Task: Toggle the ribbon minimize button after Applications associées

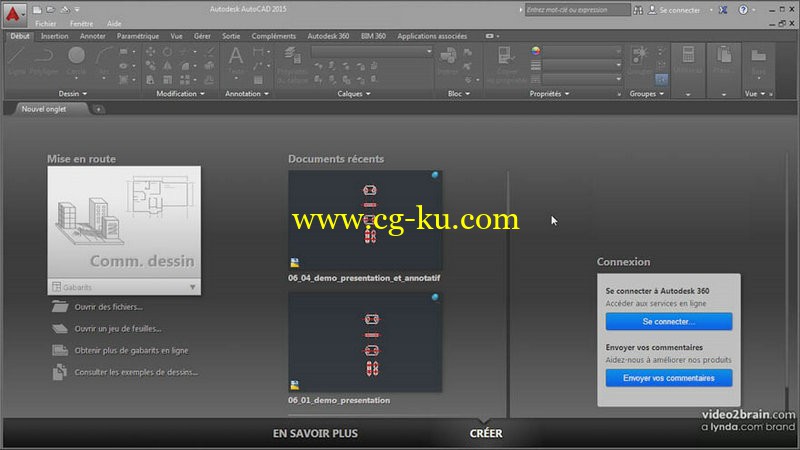Action: click(492, 36)
